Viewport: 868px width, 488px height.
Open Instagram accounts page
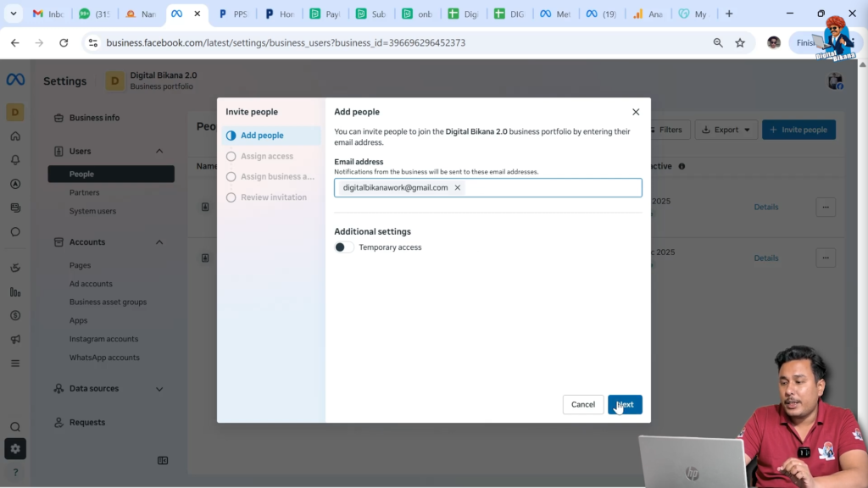(103, 339)
